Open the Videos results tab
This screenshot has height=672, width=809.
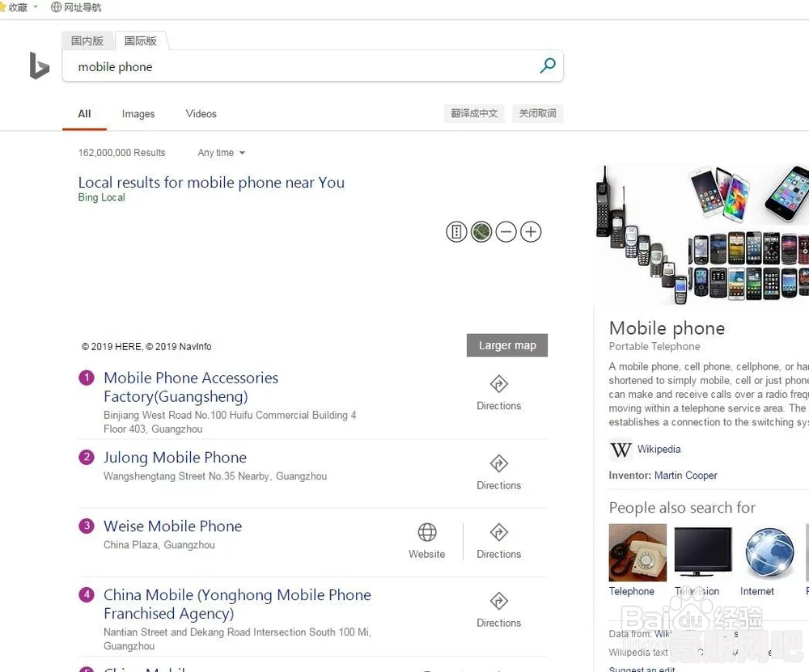pyautogui.click(x=201, y=114)
